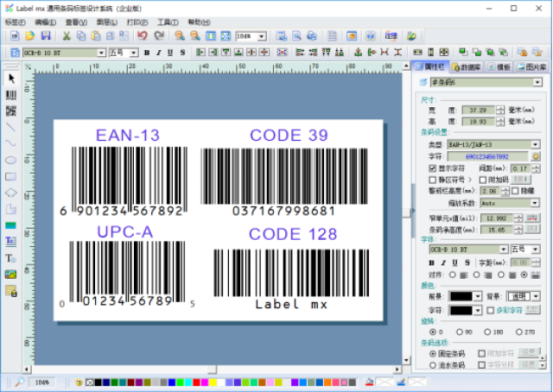
Task: Click the add-on code preview button beside 附加码
Action: [x=520, y=180]
